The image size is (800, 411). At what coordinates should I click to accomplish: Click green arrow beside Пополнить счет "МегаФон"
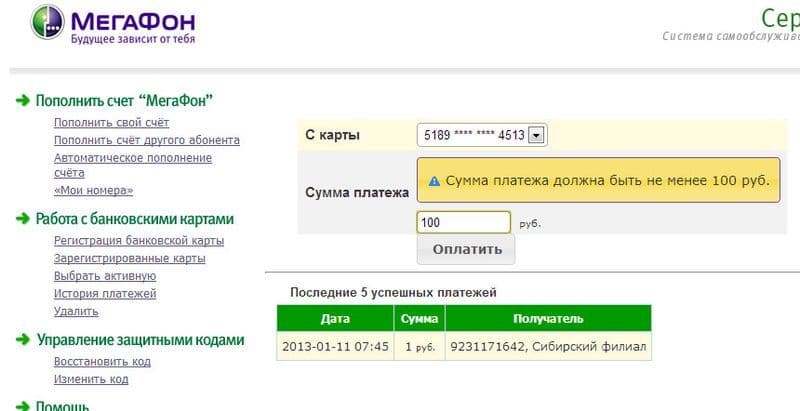(x=23, y=100)
